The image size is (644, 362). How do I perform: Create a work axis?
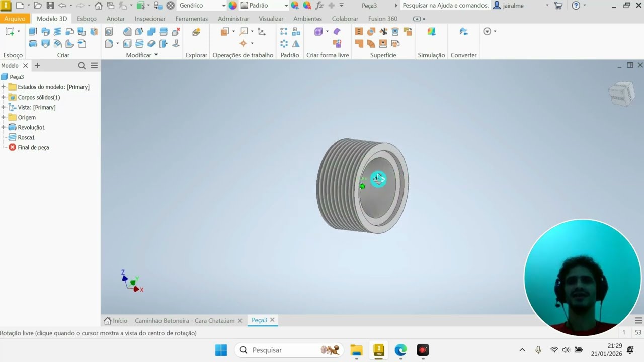(x=244, y=32)
